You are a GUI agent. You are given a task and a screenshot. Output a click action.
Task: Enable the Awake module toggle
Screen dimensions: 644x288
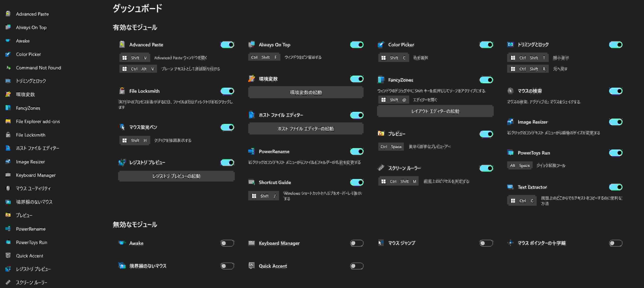pyautogui.click(x=227, y=243)
